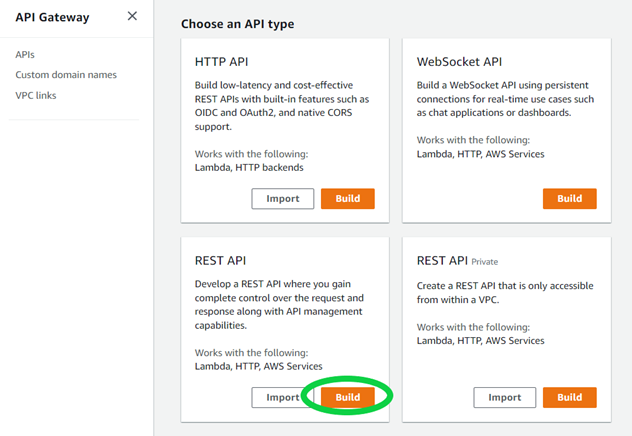Click the API Gateway sidebar title
The height and width of the screenshot is (436, 632).
[x=52, y=17]
